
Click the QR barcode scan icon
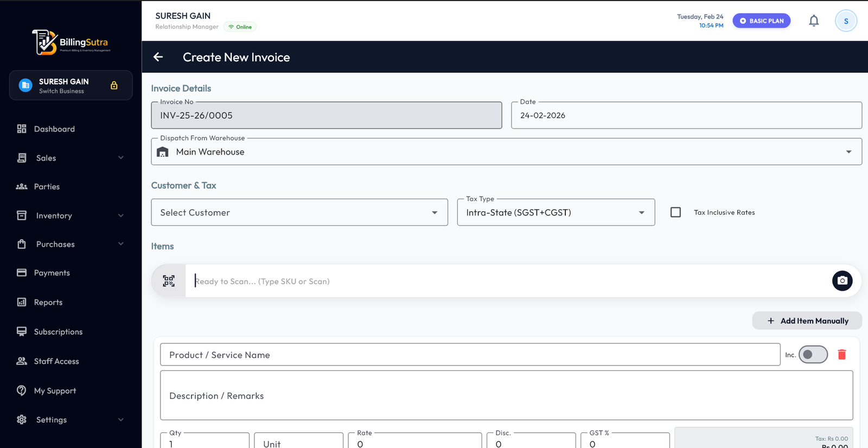point(169,281)
